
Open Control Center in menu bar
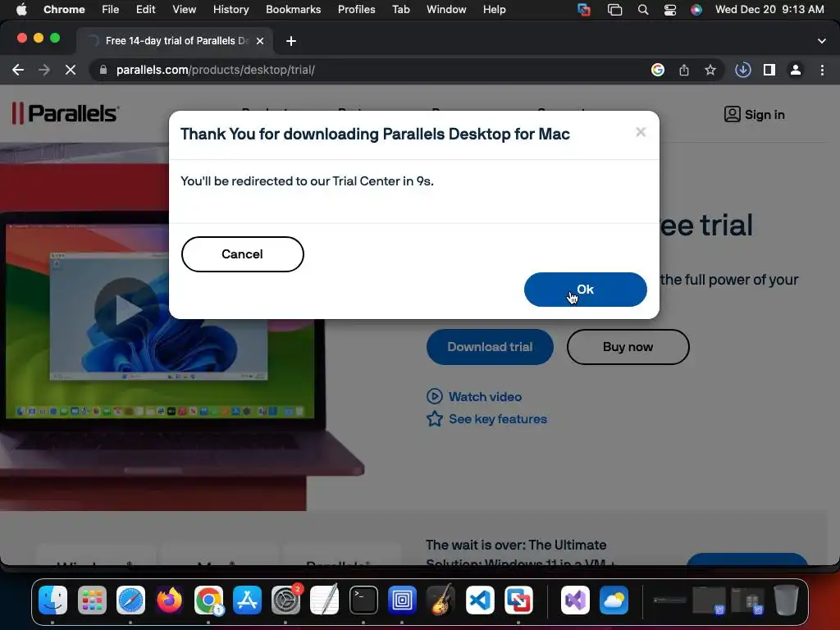tap(669, 10)
